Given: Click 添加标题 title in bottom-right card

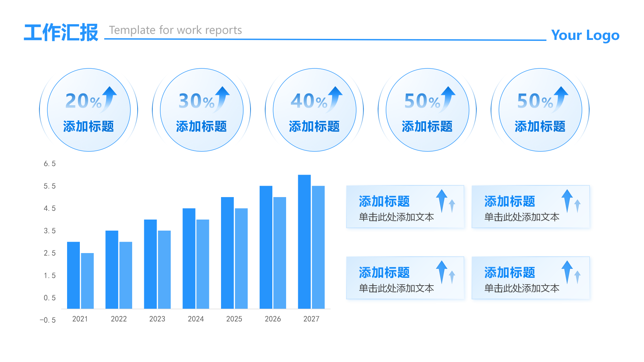Looking at the screenshot, I should click(509, 273).
